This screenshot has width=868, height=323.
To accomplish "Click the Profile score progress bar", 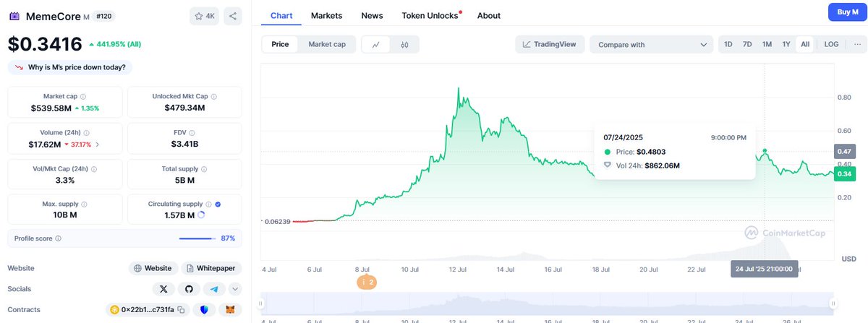I will [x=197, y=238].
